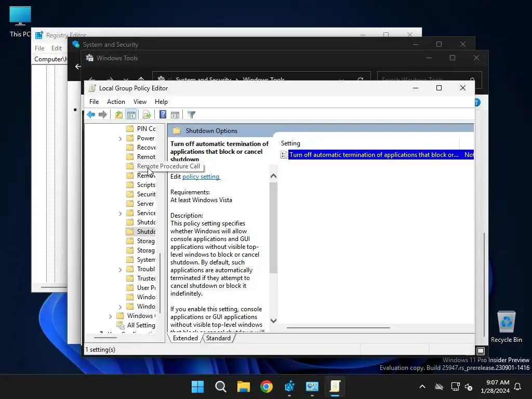Open the Help menu
Viewport: 532px width, 399px height.
point(161,102)
